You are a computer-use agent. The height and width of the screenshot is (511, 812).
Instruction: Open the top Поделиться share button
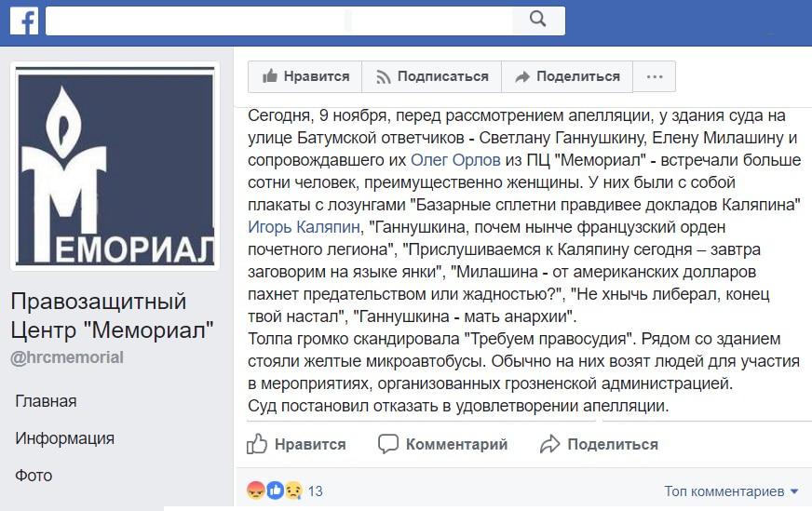click(566, 76)
